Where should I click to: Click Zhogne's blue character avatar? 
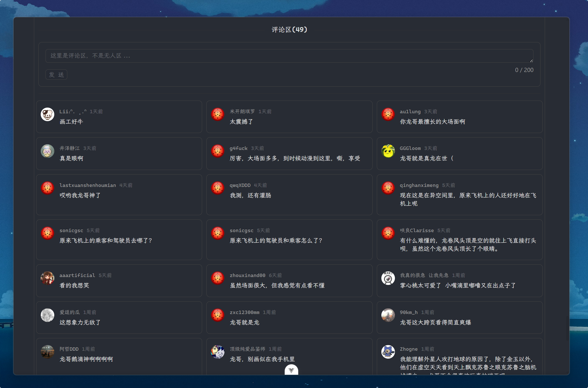click(388, 352)
